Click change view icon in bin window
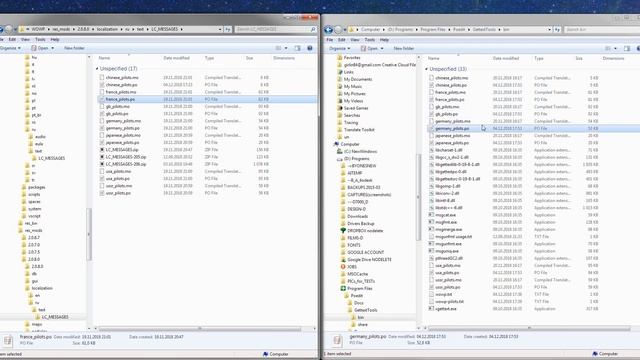 pyautogui.click(x=608, y=49)
